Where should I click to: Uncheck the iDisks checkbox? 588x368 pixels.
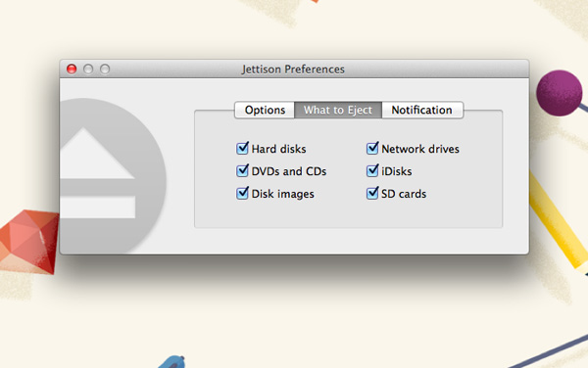tap(372, 171)
